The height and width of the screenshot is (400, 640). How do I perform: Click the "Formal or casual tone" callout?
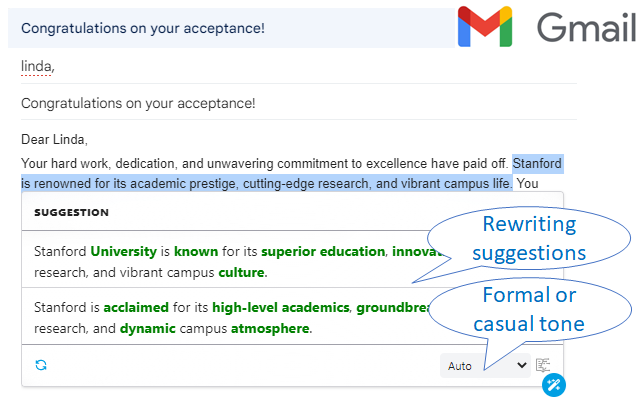[x=527, y=310]
